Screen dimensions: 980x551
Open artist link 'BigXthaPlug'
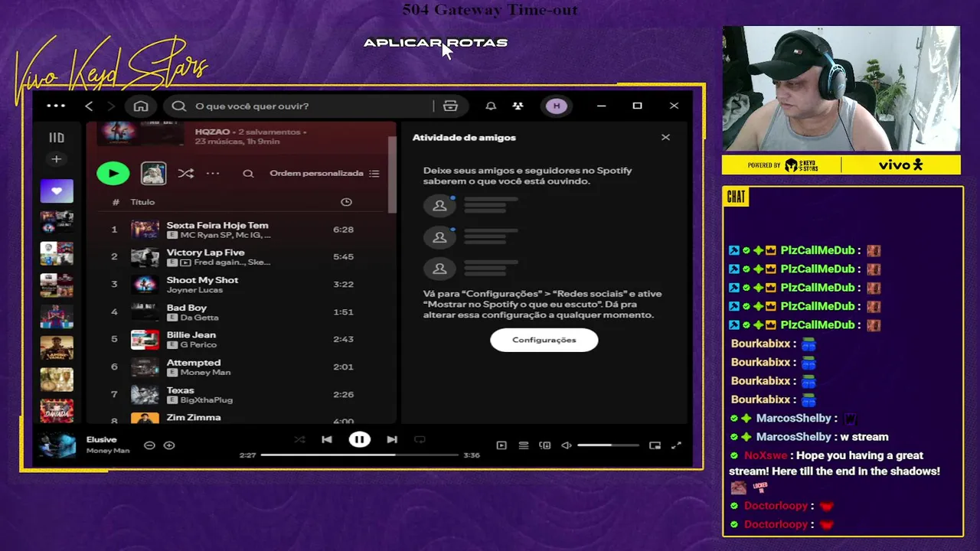click(206, 400)
